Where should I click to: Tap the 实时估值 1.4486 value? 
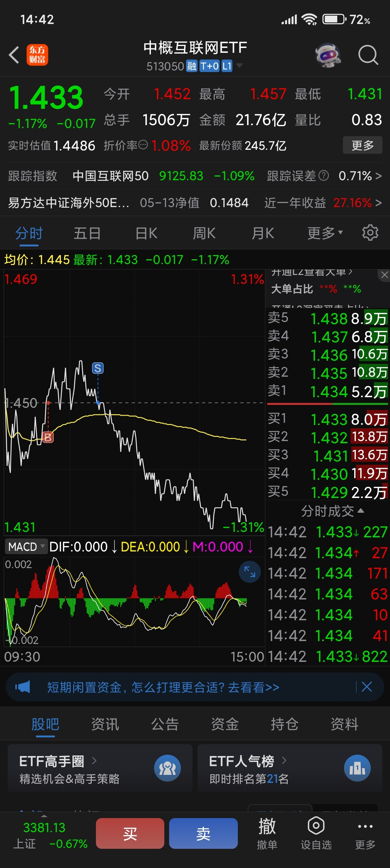pyautogui.click(x=74, y=146)
